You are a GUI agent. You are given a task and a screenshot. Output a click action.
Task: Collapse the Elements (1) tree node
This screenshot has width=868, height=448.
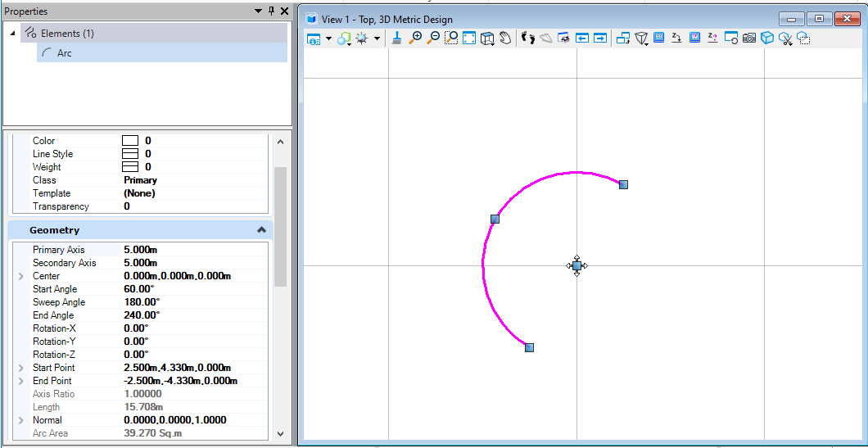pyautogui.click(x=13, y=34)
